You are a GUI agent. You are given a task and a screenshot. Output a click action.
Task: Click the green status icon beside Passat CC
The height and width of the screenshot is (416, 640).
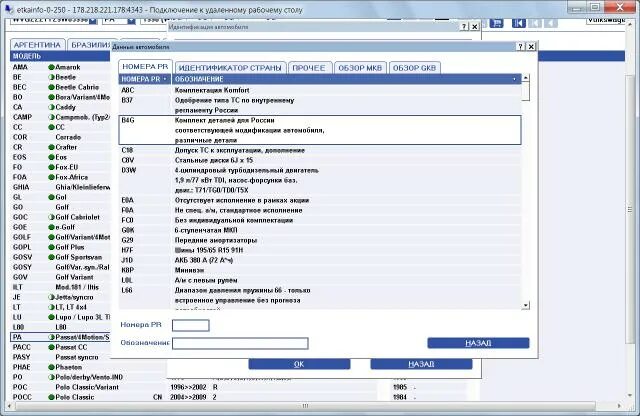coord(51,347)
